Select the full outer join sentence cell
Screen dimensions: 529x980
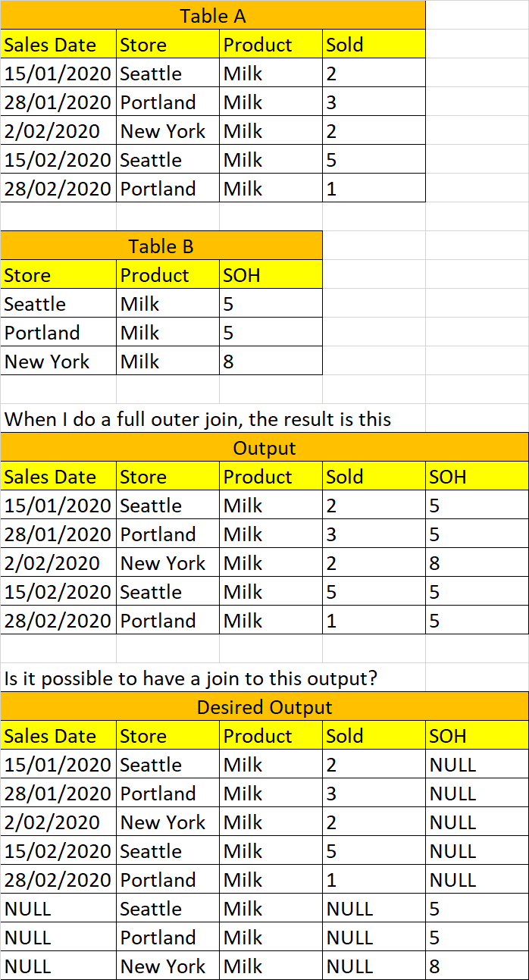pyautogui.click(x=198, y=419)
